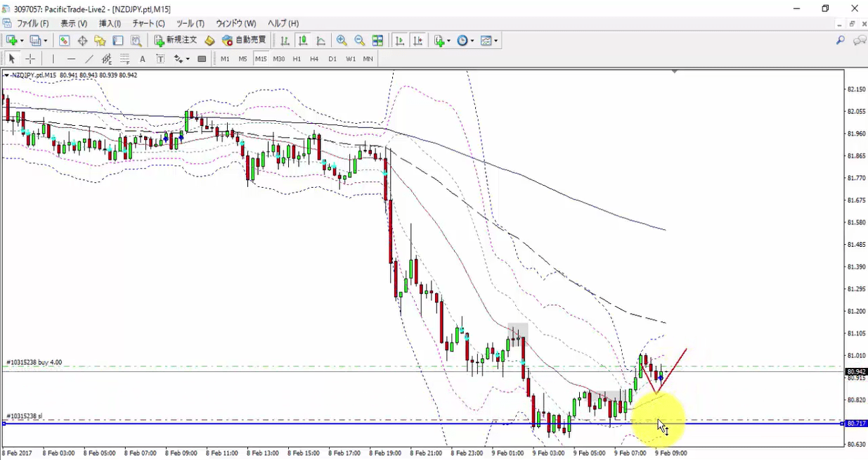Switch timeframe to M5
The image size is (868, 460).
click(242, 59)
